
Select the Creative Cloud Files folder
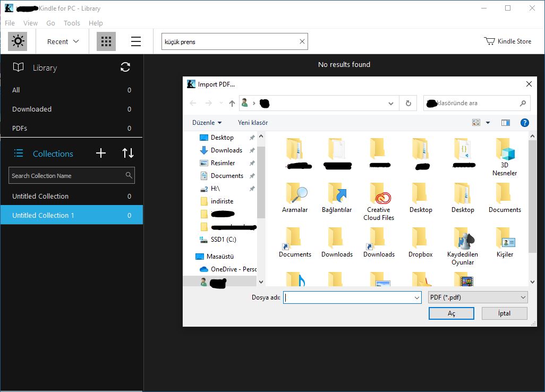pyautogui.click(x=379, y=201)
